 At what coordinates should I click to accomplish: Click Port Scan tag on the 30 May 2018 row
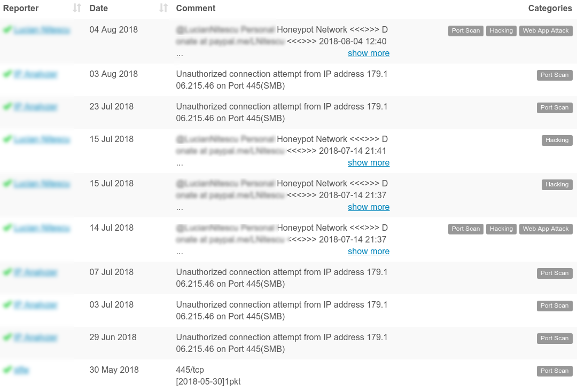(555, 371)
